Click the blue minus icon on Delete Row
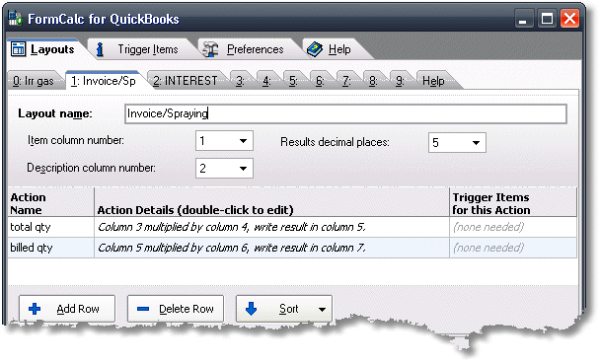Image resolution: width=600 pixels, height=364 pixels. coord(143,309)
